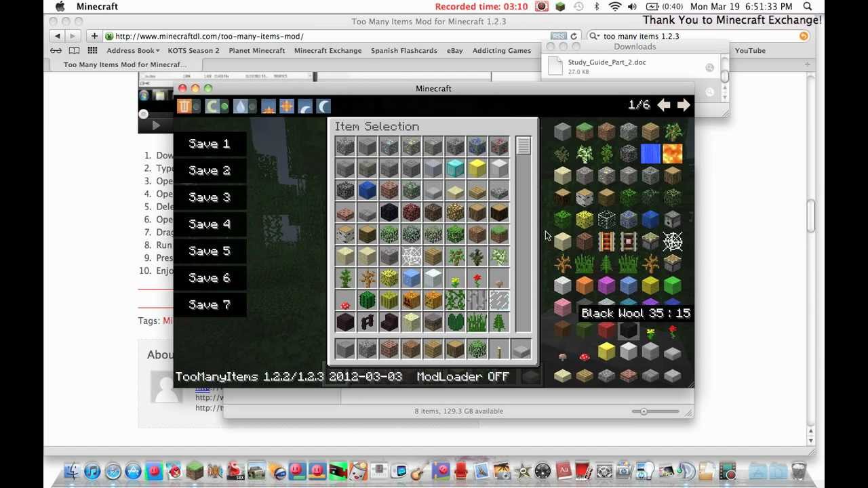
Task: Click Save 1 inventory slot
Action: click(209, 144)
